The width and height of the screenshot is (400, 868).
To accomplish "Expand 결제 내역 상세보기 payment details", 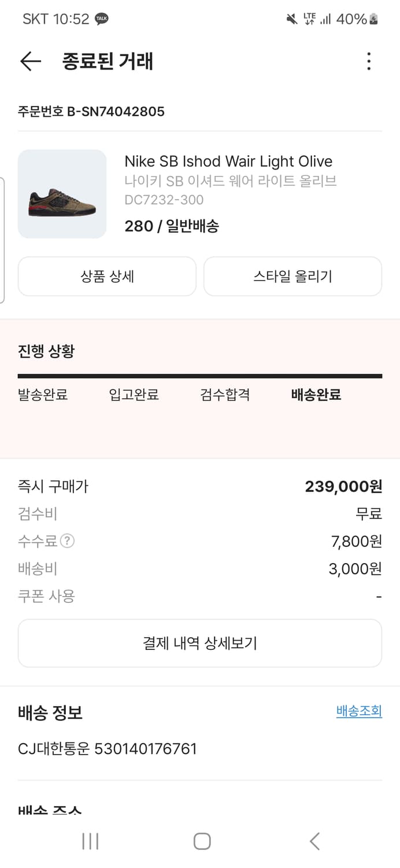I will 200,643.
